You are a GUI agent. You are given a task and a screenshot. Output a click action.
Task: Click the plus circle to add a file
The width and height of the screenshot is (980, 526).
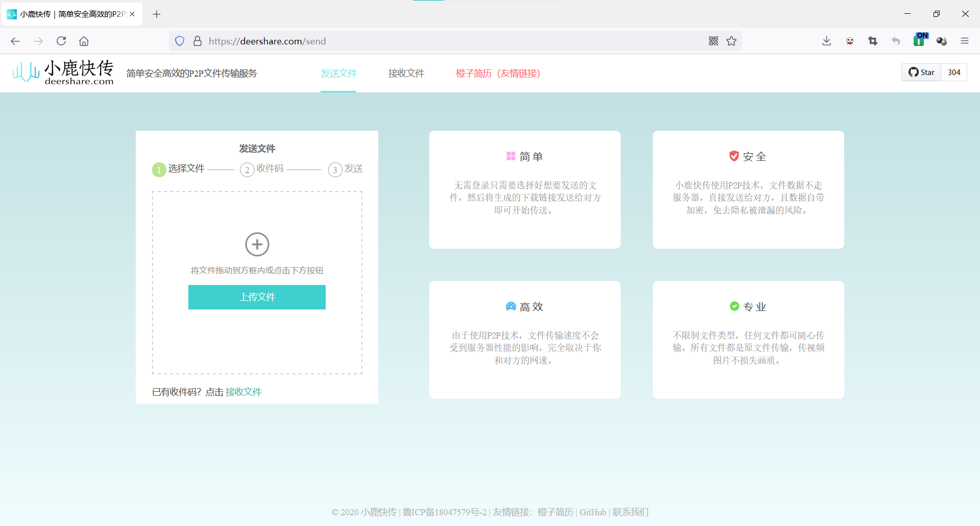pos(257,244)
